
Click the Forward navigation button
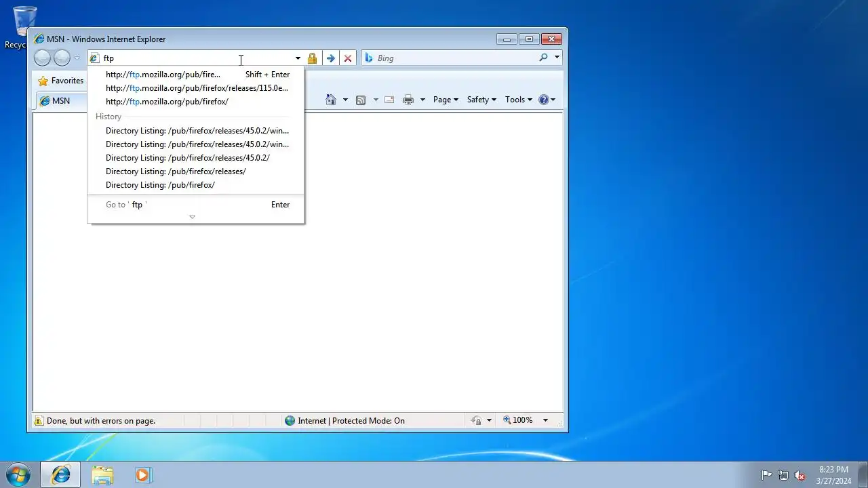(62, 58)
